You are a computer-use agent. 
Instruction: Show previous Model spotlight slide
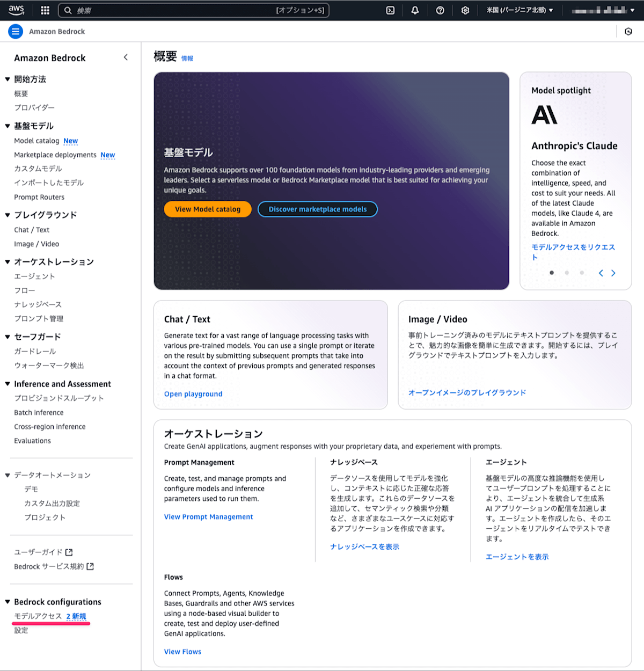(601, 273)
